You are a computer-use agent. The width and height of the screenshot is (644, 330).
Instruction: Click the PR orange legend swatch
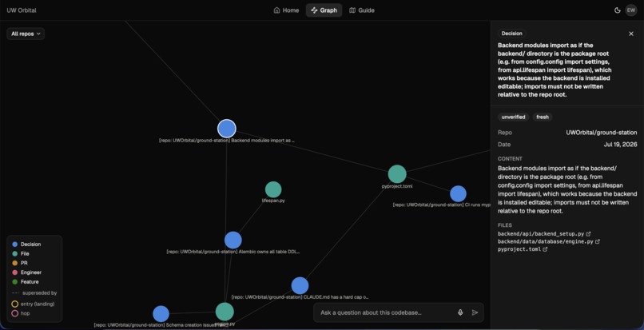15,263
